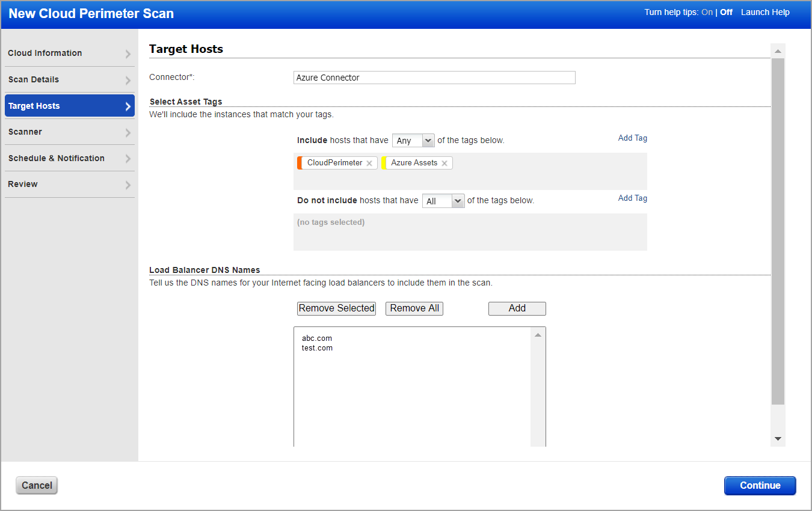The width and height of the screenshot is (812, 511).
Task: Click the chevron next to Review
Action: 128,184
